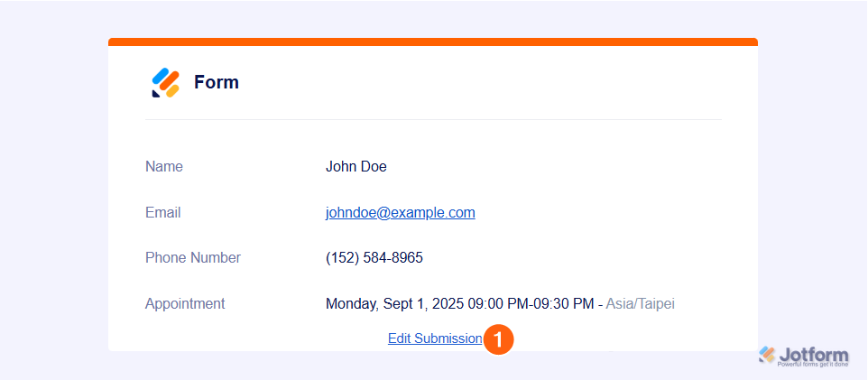Click the Jotform watermark logo icon
The width and height of the screenshot is (868, 380).
[767, 354]
